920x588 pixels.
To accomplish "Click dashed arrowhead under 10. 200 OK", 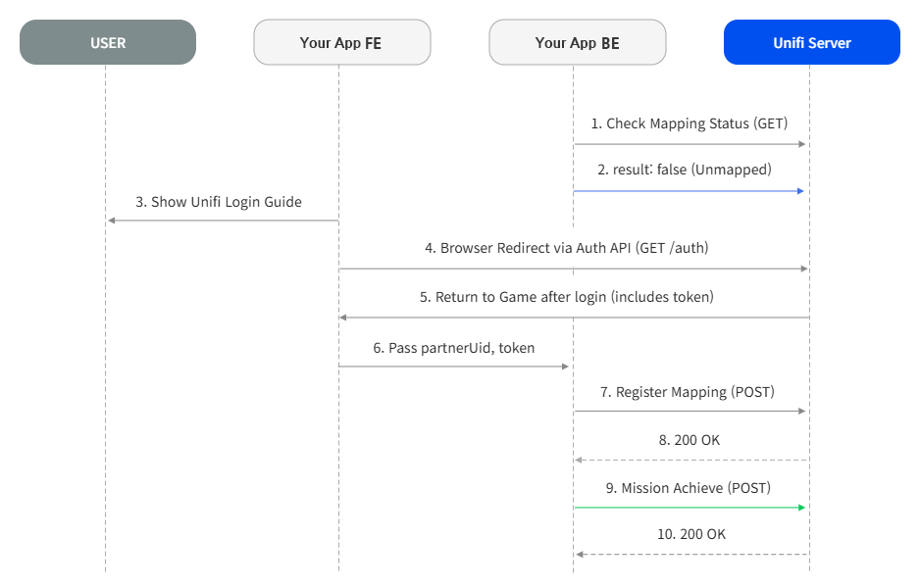I will pos(579,554).
